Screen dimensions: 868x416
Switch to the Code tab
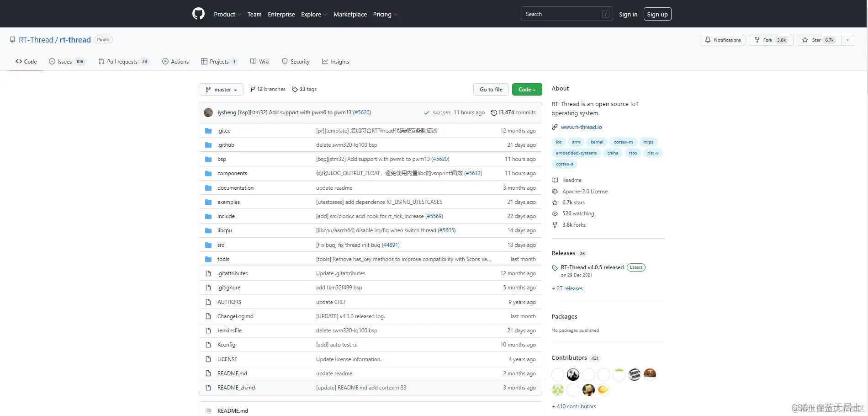click(x=26, y=62)
